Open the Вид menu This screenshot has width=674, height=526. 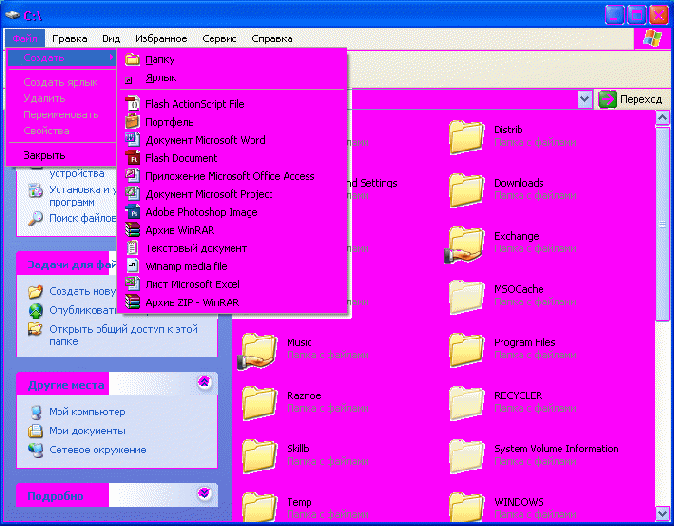coord(111,39)
